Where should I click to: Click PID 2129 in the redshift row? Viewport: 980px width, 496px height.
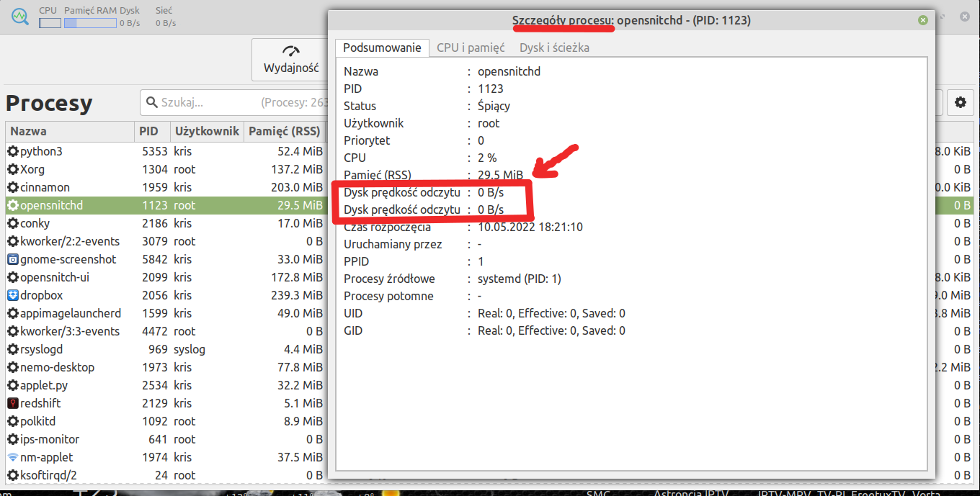(x=155, y=403)
